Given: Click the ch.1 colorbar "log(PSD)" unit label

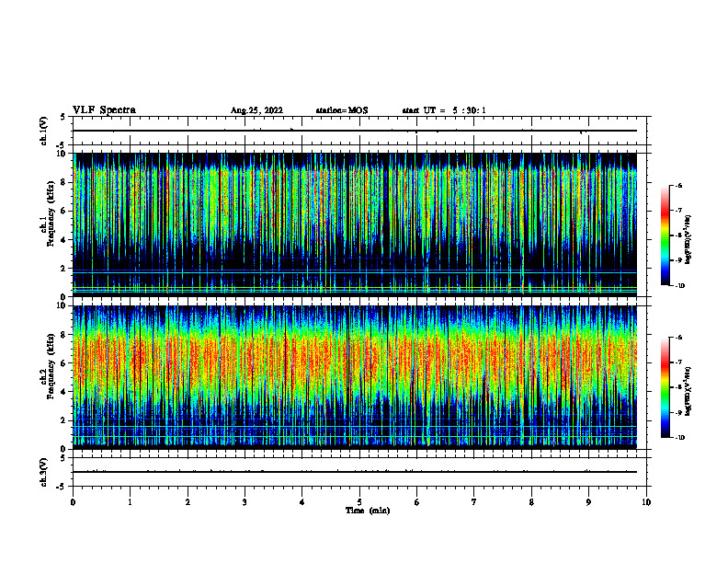Looking at the screenshot, I should tap(689, 240).
